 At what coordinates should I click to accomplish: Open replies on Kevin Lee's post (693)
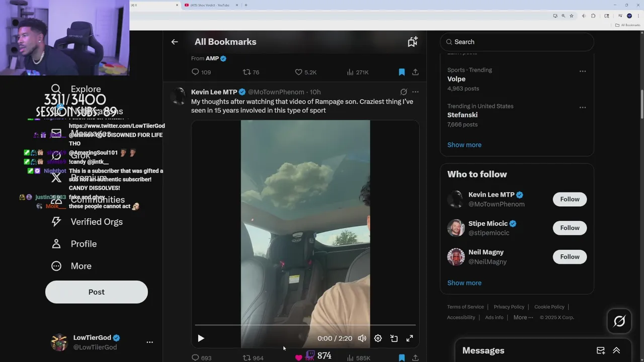(201, 358)
